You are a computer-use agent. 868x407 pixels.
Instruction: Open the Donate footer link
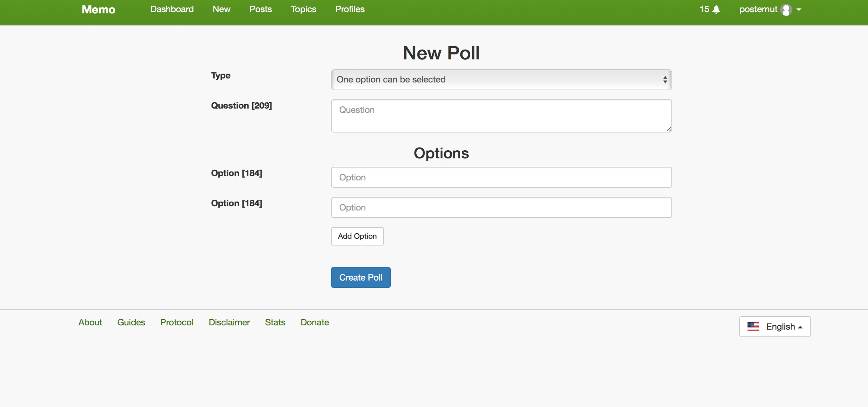point(315,322)
